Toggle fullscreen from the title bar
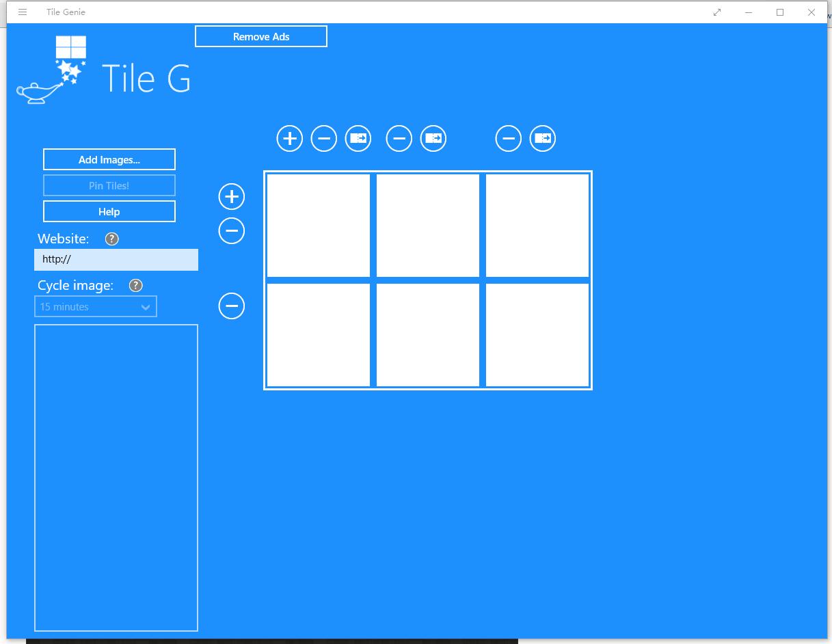 click(x=716, y=12)
